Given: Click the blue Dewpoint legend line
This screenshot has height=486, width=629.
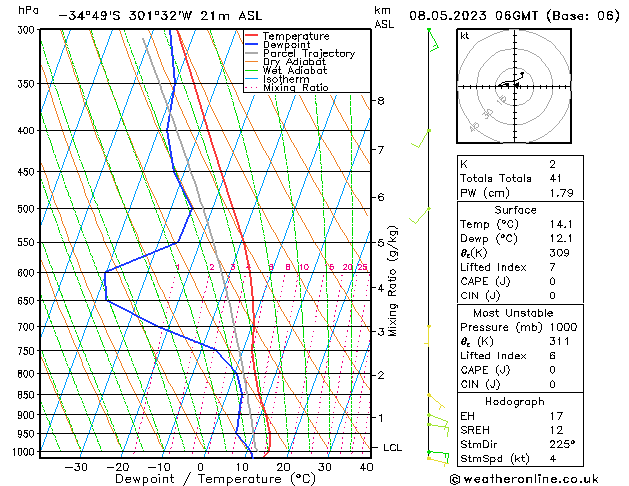Looking at the screenshot, I should pyautogui.click(x=252, y=44).
